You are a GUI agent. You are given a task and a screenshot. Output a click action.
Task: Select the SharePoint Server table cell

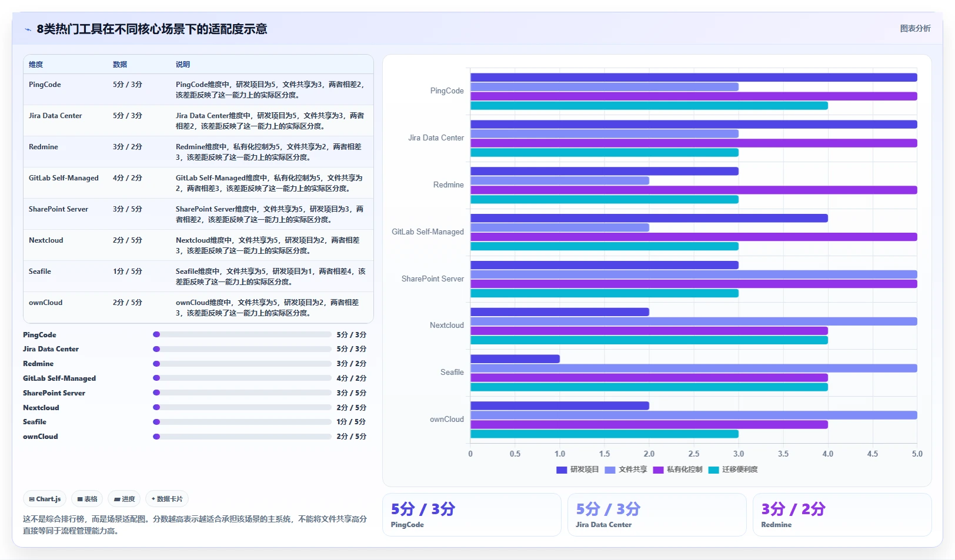pyautogui.click(x=58, y=209)
